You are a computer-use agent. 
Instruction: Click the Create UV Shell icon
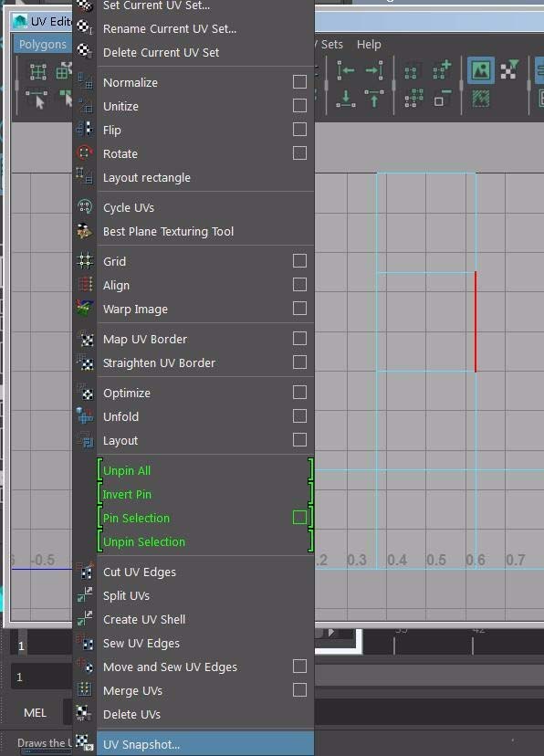[x=85, y=619]
